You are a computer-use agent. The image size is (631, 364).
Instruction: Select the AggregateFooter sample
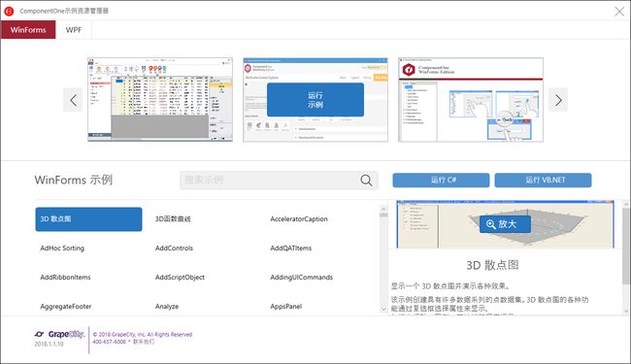[66, 307]
